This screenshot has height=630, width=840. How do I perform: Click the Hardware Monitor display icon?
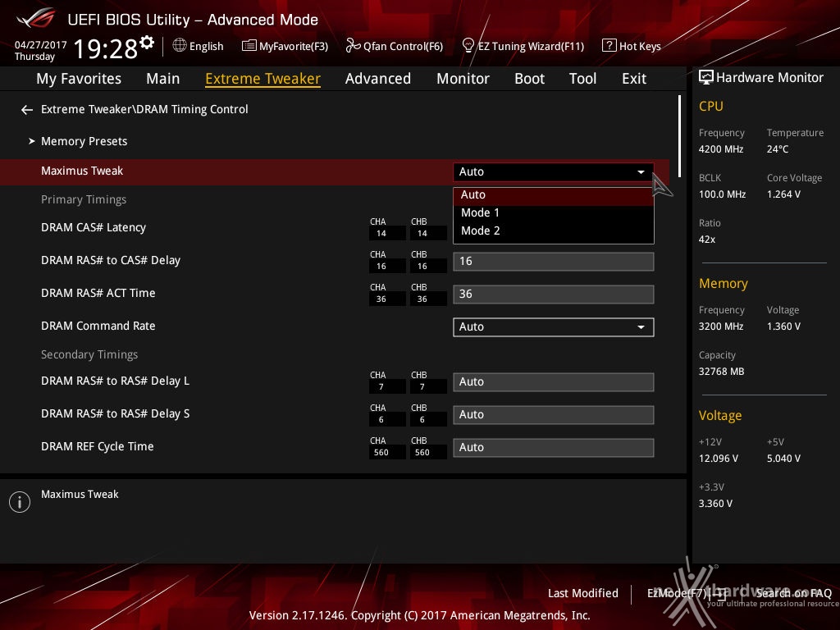point(706,77)
